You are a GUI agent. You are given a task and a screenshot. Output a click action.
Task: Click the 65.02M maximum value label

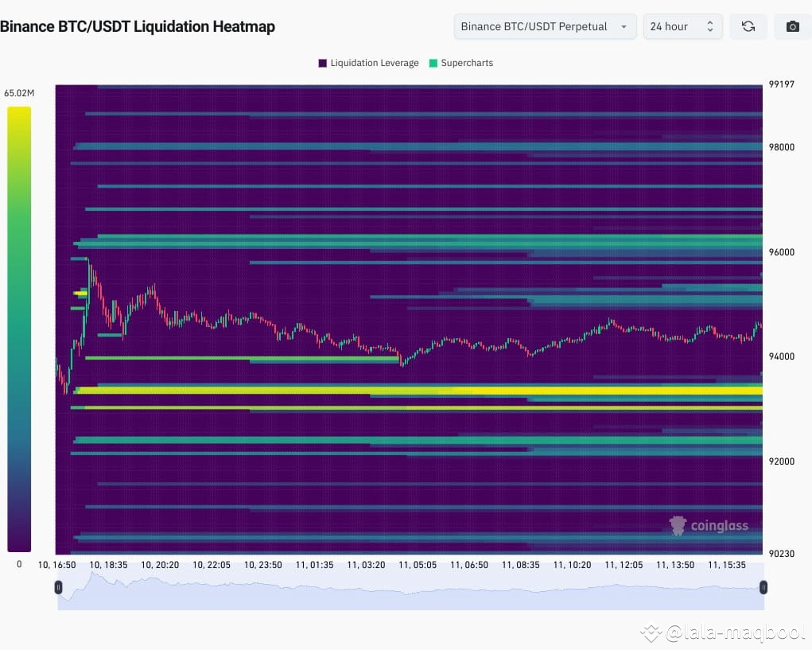tap(19, 92)
